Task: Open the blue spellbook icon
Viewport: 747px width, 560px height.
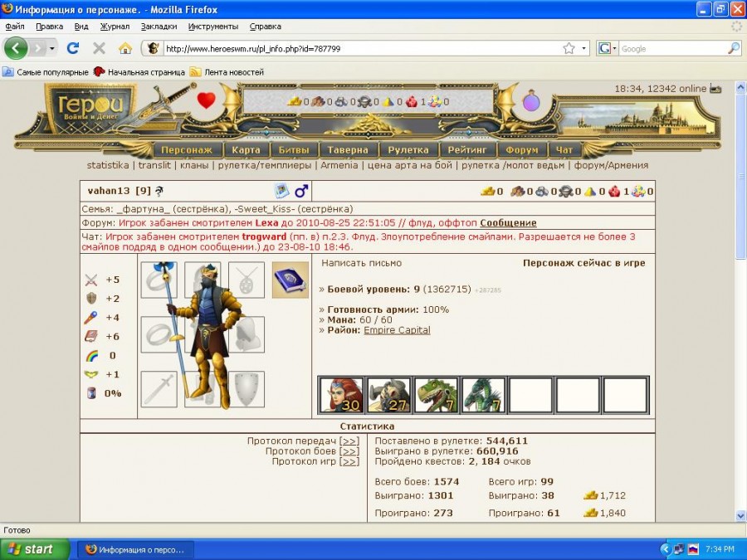Action: [x=290, y=280]
